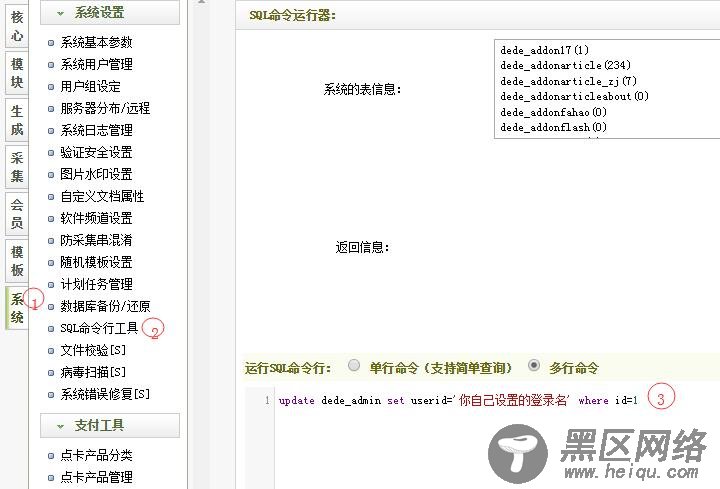The height and width of the screenshot is (489, 720).
Task: Select dede_addonflash(0) table entry
Action: [x=554, y=128]
